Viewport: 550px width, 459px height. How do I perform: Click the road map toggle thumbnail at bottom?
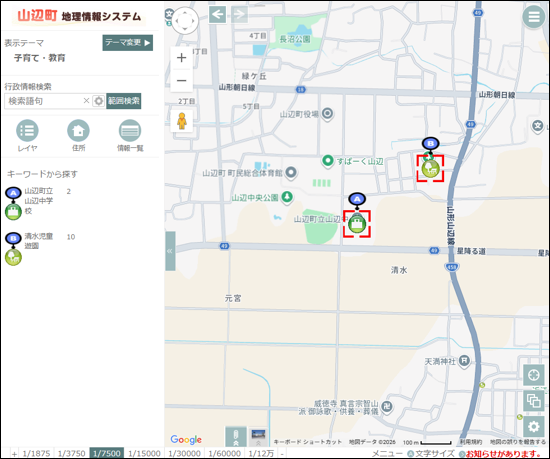coord(235,436)
